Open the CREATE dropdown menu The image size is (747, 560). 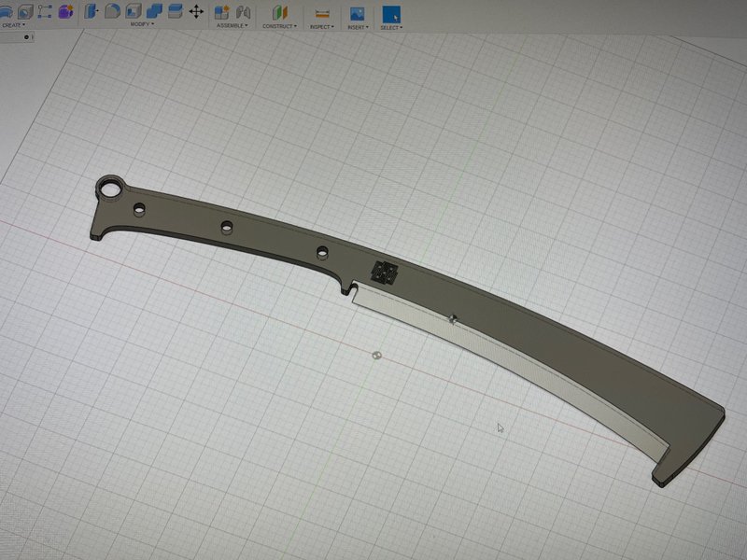coord(13,25)
